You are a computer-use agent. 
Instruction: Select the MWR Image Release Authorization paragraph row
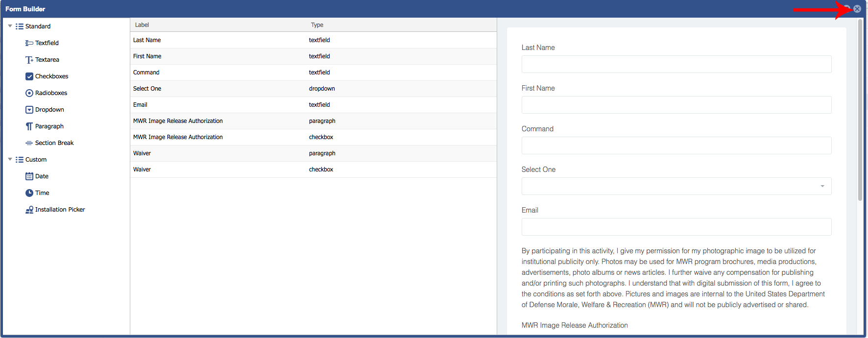pyautogui.click(x=313, y=121)
